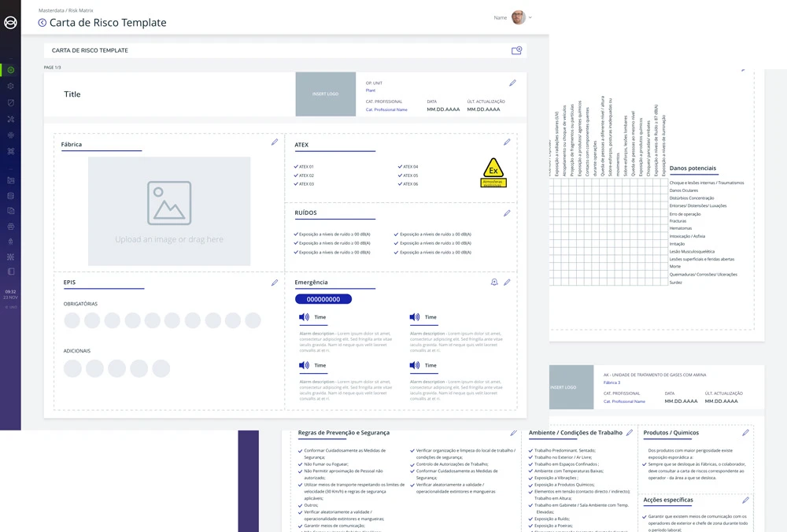Screen dimensions: 787x532
Task: Click the active green sidebar icon
Action: 11,70
